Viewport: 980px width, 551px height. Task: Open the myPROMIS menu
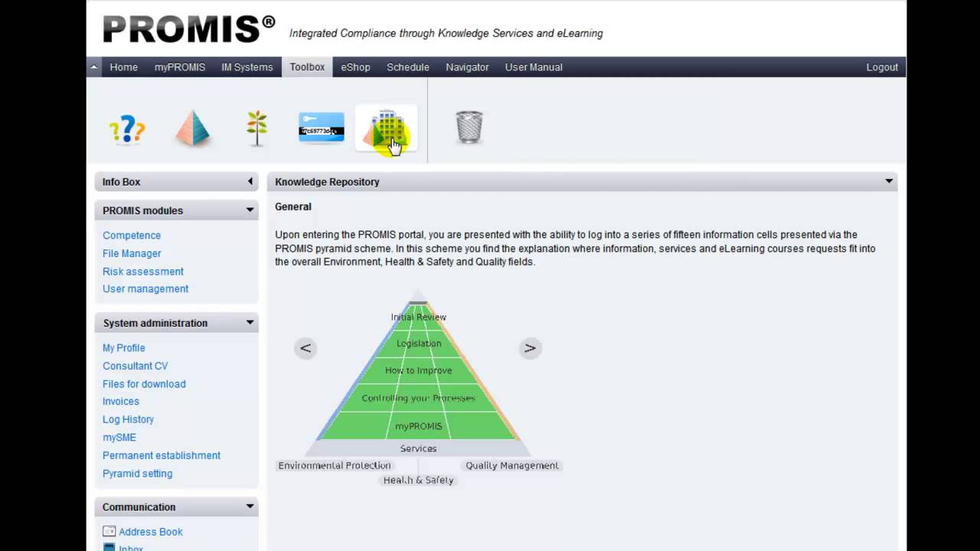click(180, 67)
